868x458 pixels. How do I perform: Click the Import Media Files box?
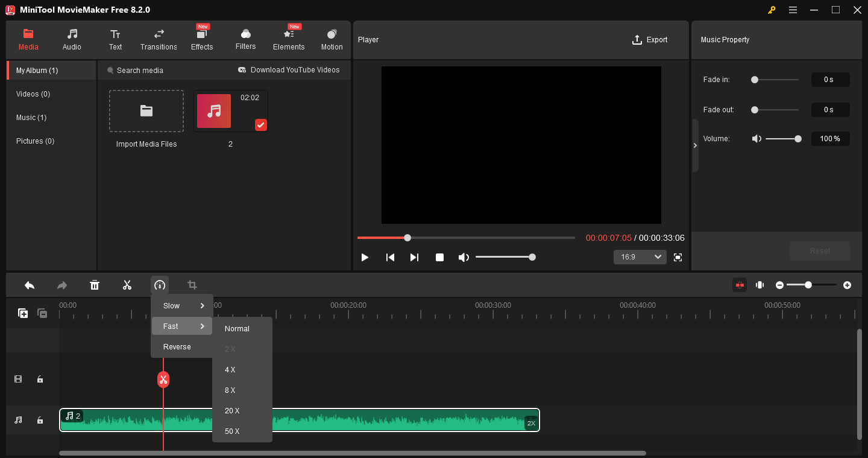tap(146, 111)
